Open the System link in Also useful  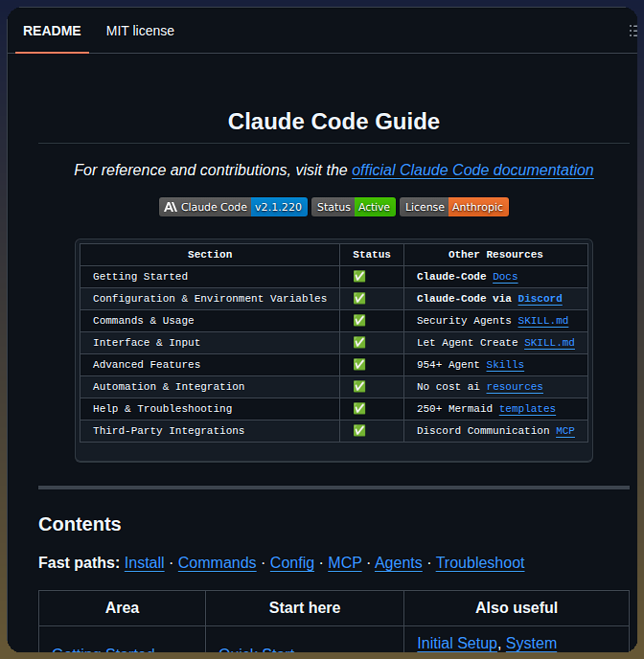[x=531, y=643]
